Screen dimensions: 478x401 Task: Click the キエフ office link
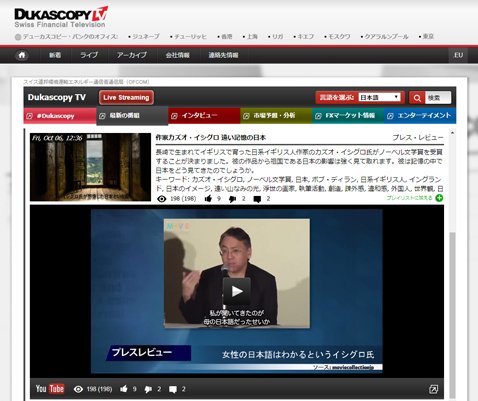tap(306, 36)
